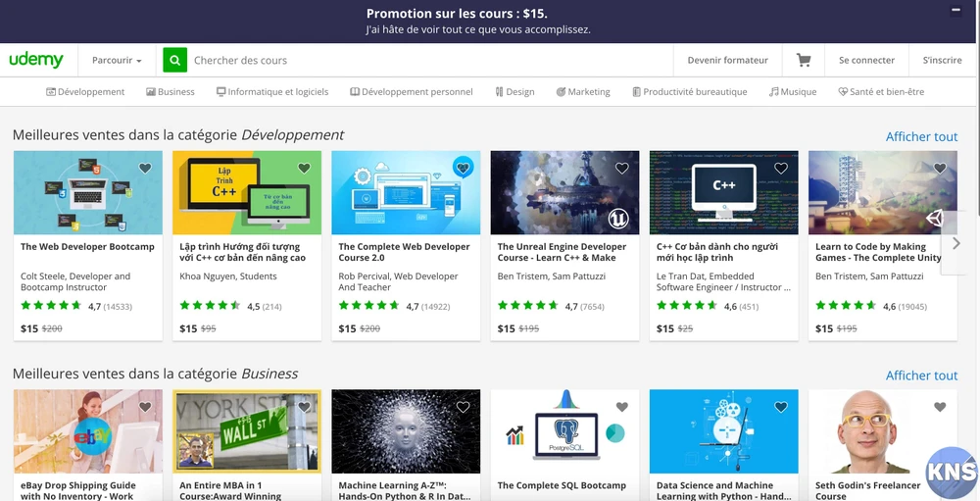980x501 pixels.
Task: Expand the Parcourir dropdown menu
Action: [x=117, y=60]
